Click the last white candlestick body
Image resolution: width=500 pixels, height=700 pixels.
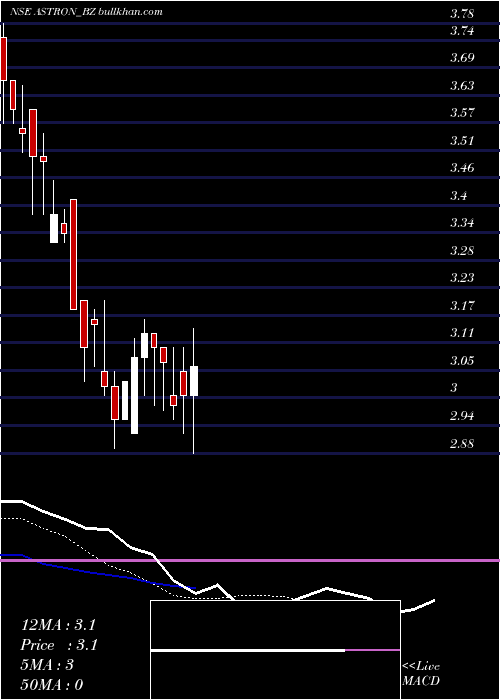pyautogui.click(x=194, y=381)
